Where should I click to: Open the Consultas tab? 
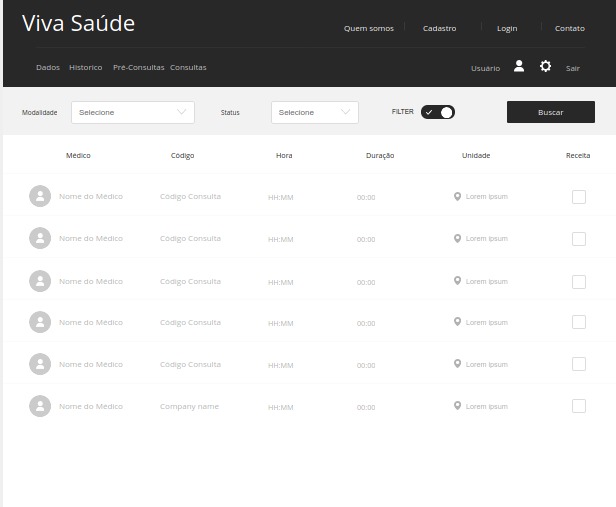188,68
